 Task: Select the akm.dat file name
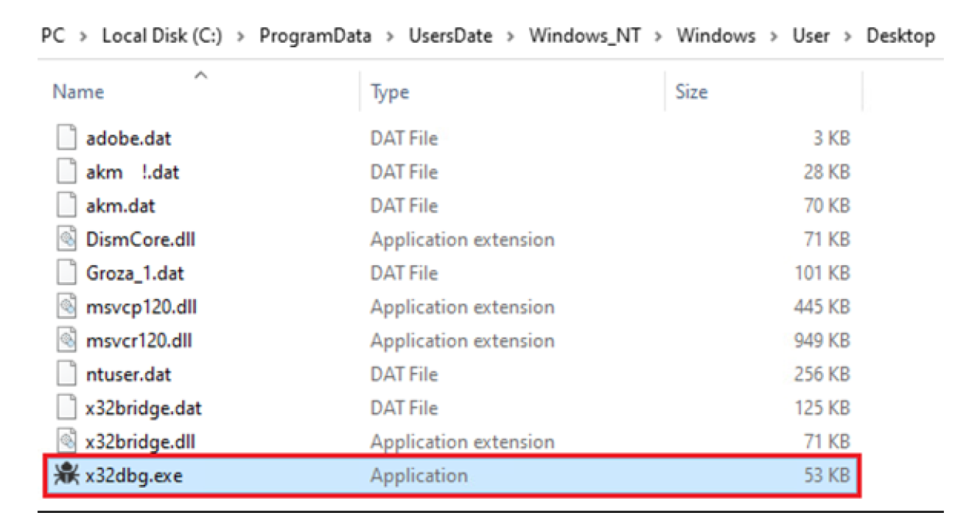click(x=121, y=206)
